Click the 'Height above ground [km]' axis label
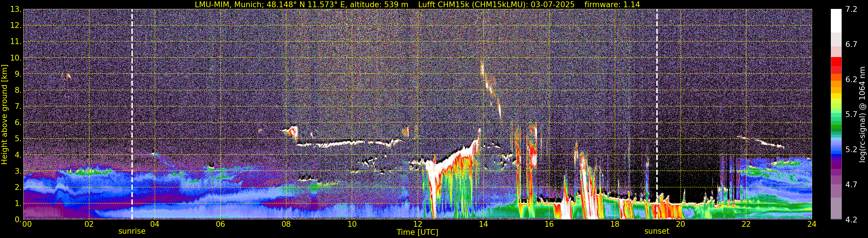This screenshot has width=868, height=238. [4, 115]
